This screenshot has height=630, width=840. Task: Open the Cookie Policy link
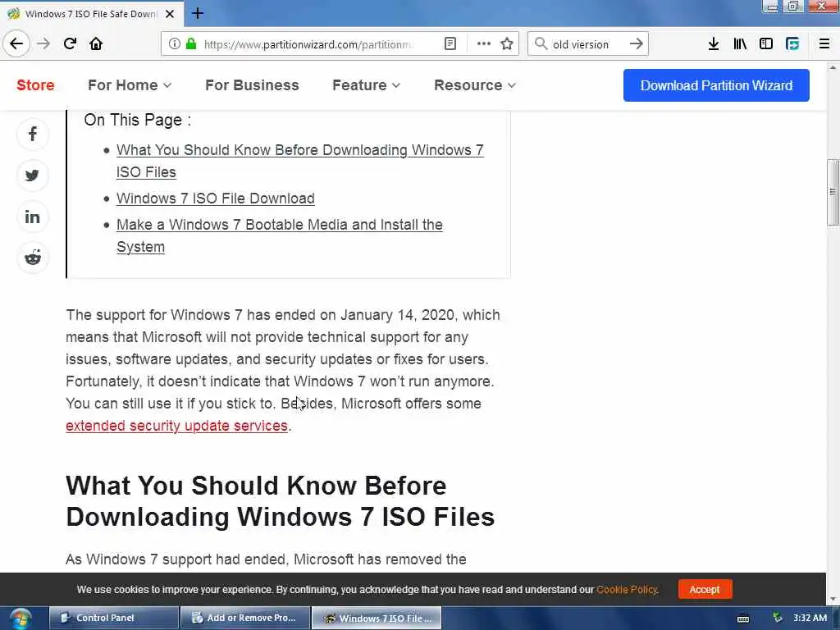tap(627, 589)
